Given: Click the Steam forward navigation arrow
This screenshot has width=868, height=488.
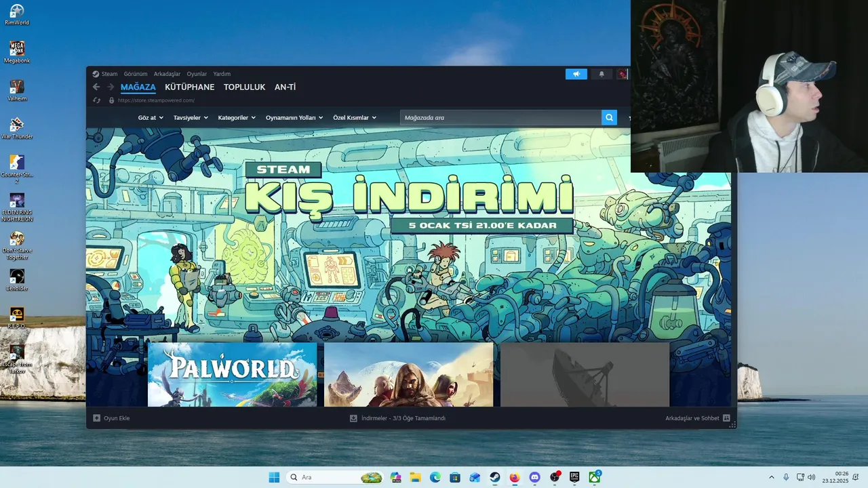Looking at the screenshot, I should click(x=111, y=87).
